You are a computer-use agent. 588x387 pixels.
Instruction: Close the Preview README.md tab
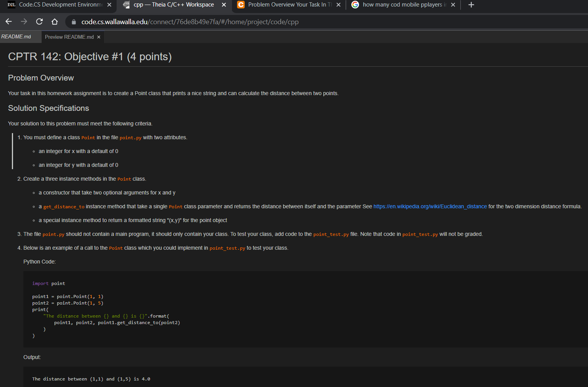(x=99, y=37)
